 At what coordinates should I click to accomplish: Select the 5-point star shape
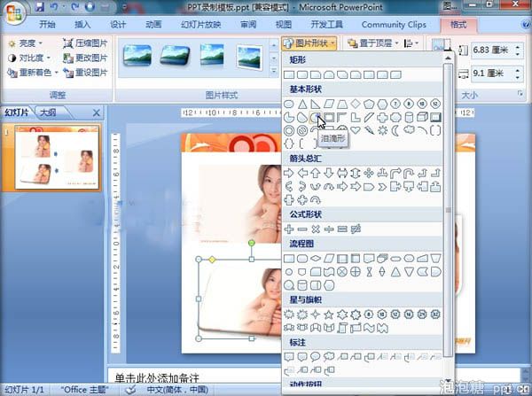tap(329, 314)
